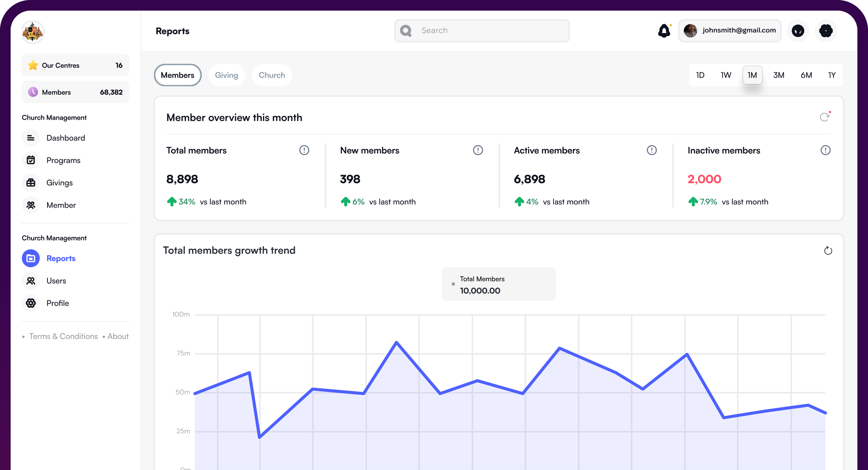Open Our Centres card

point(75,65)
